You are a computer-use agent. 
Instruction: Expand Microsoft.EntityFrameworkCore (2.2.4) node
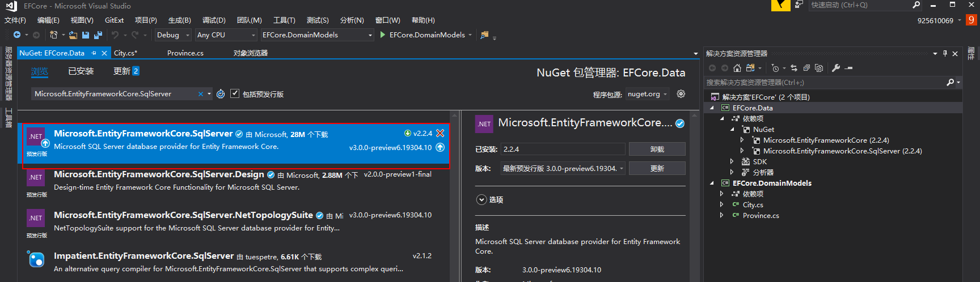coord(742,140)
